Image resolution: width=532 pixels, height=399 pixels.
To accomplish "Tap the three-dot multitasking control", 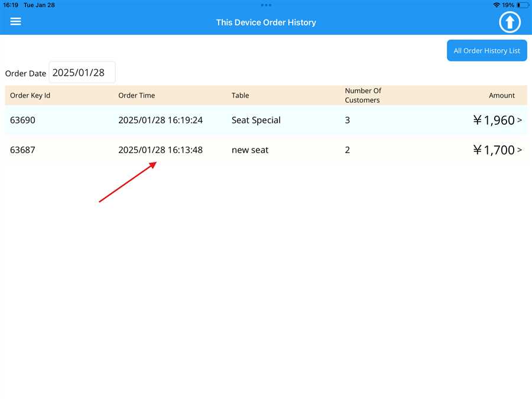I will (x=266, y=5).
